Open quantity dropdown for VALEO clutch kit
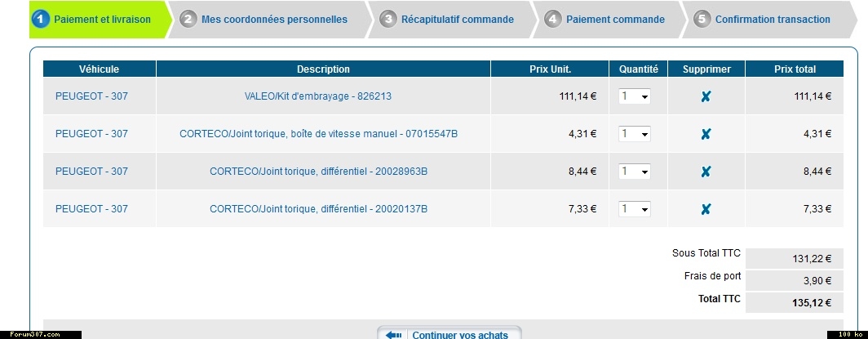 click(635, 96)
